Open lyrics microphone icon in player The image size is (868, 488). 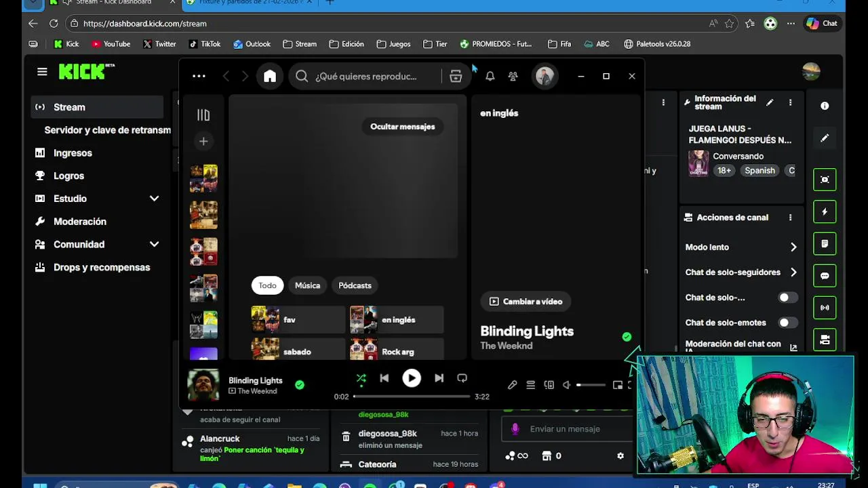513,385
